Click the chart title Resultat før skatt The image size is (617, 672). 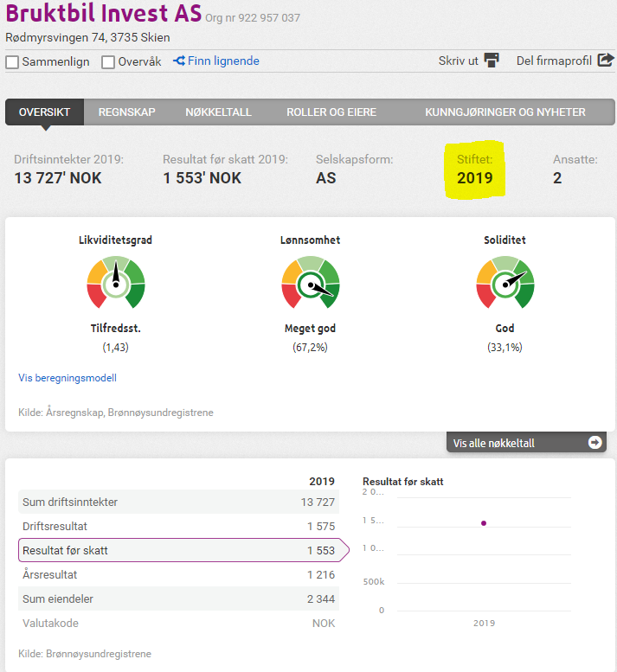pyautogui.click(x=402, y=482)
